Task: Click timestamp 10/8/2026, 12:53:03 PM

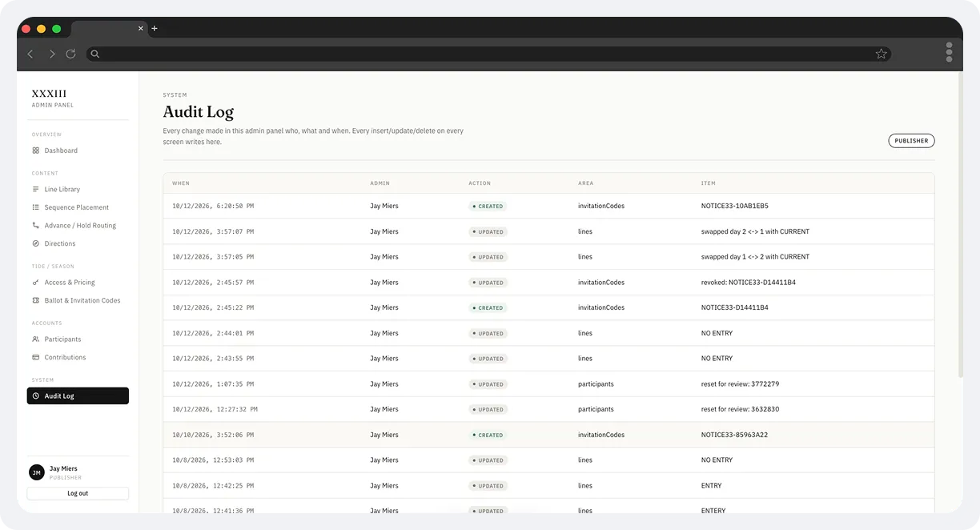Action: pyautogui.click(x=213, y=460)
